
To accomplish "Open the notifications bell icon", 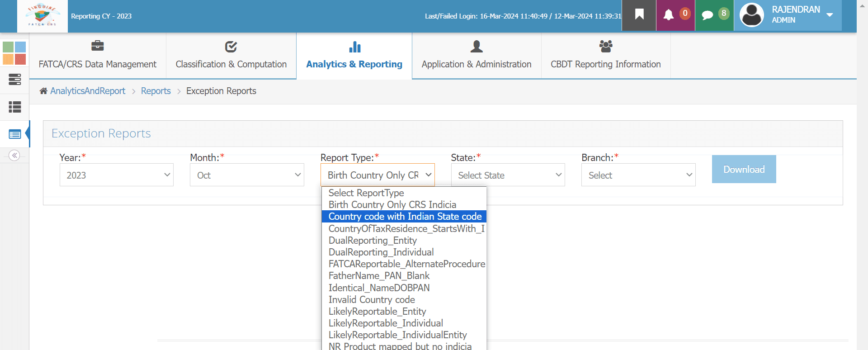I will (668, 15).
